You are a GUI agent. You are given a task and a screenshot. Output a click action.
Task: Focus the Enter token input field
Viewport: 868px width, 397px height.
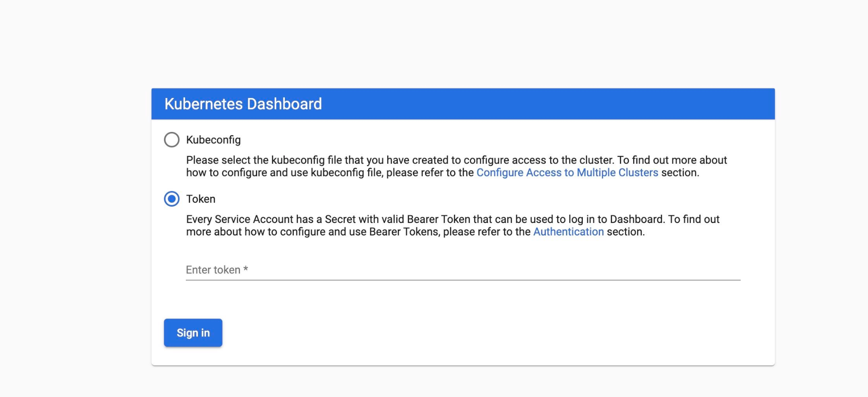(x=463, y=270)
